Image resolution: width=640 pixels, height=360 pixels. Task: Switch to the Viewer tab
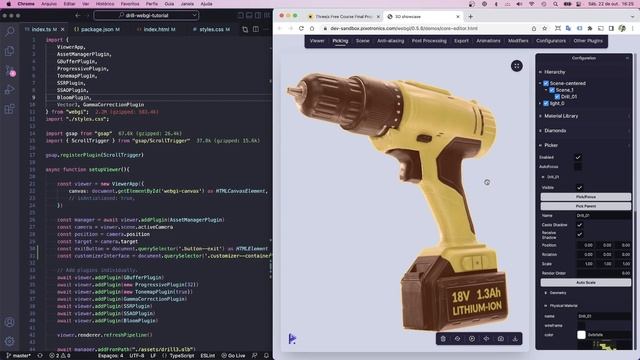click(x=317, y=41)
